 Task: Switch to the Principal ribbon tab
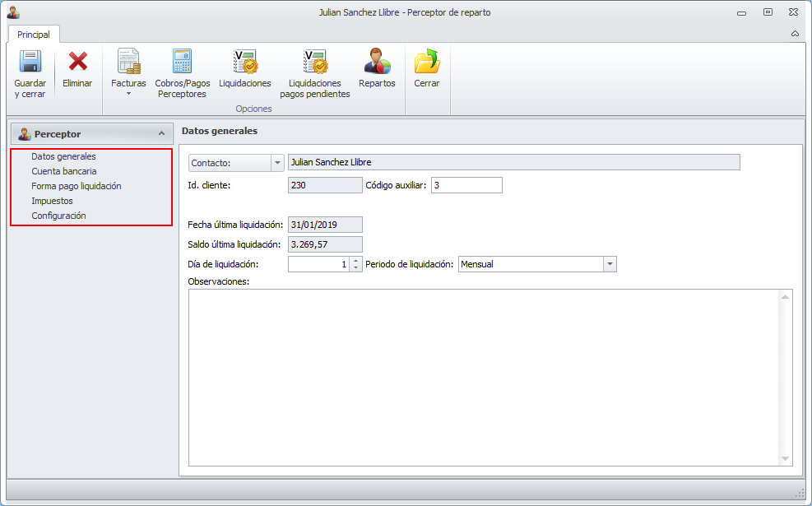34,35
